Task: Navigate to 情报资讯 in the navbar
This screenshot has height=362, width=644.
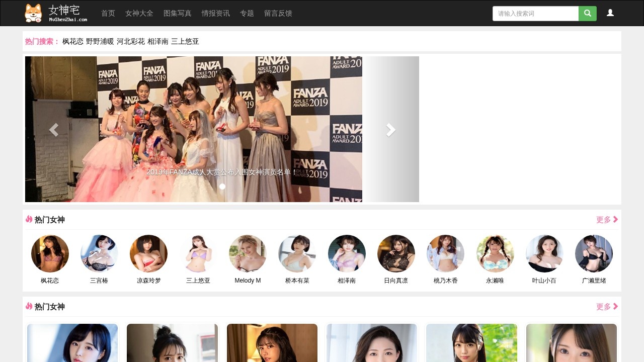Action: click(216, 13)
